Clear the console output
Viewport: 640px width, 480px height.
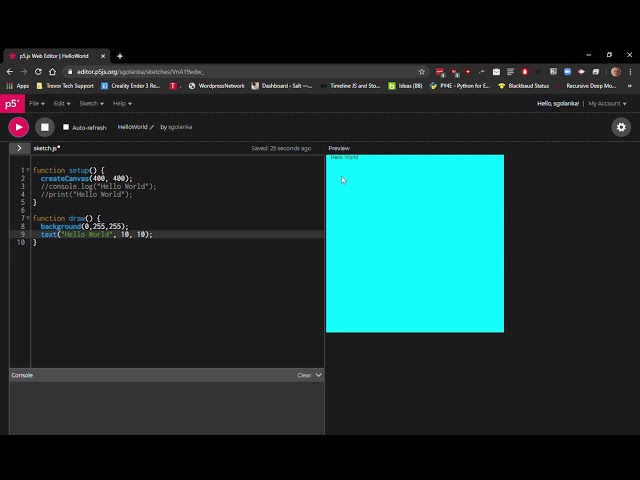coord(304,375)
